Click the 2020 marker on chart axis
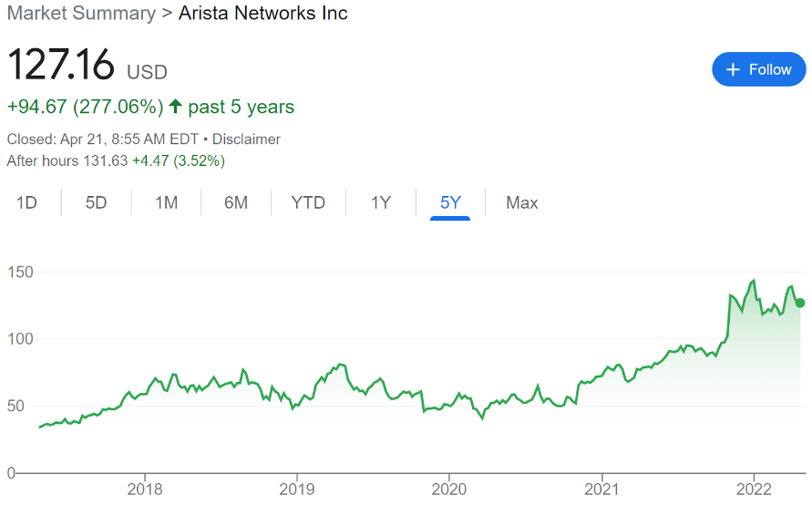 tap(449, 489)
